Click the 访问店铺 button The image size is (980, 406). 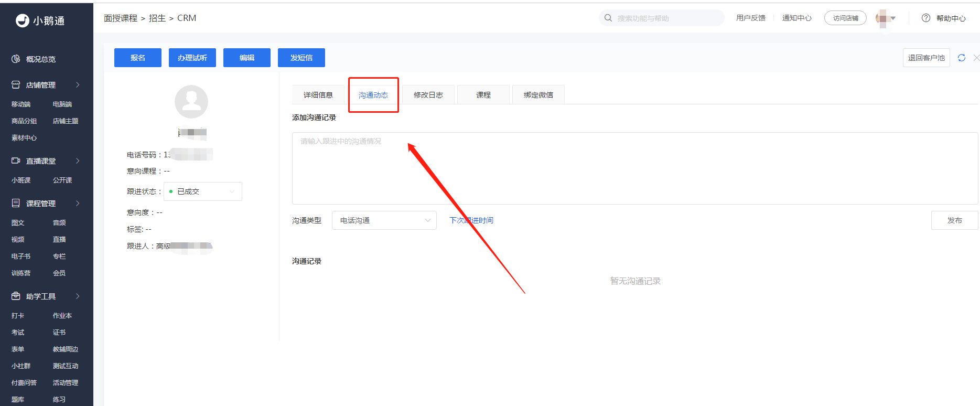click(846, 18)
